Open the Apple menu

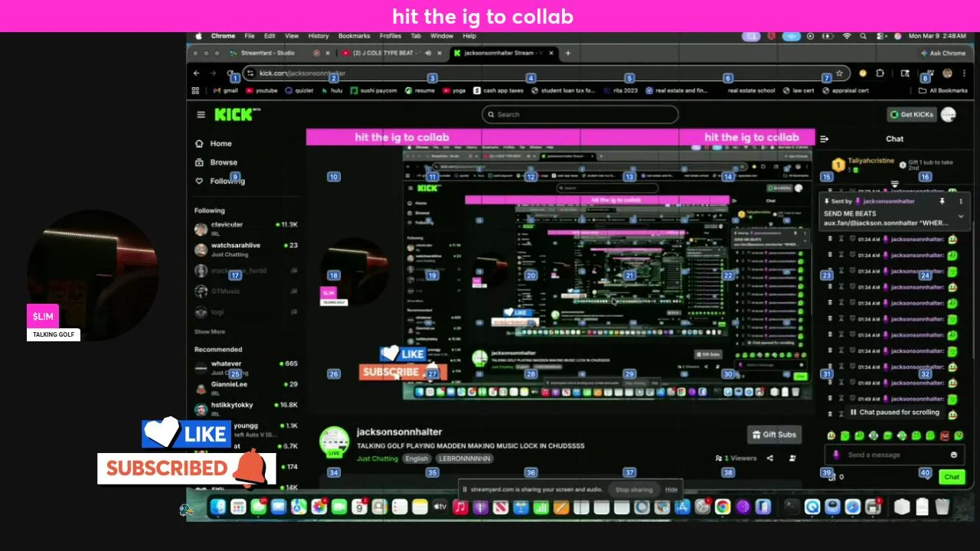198,36
